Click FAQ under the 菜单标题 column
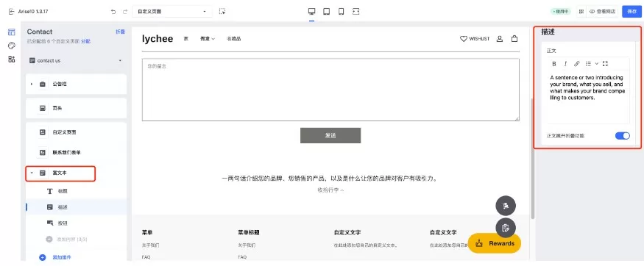The image size is (644, 266). click(242, 257)
